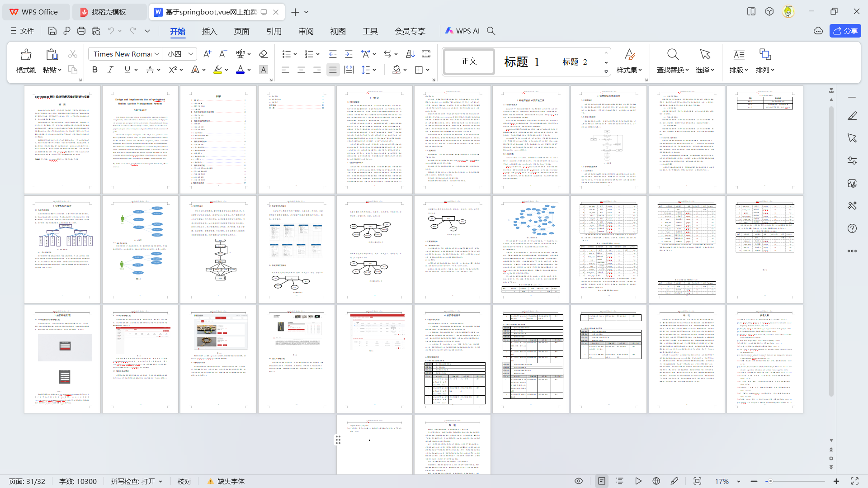Toggle Page layout view in status bar
Viewport: 868px width, 488px height.
pos(602,481)
